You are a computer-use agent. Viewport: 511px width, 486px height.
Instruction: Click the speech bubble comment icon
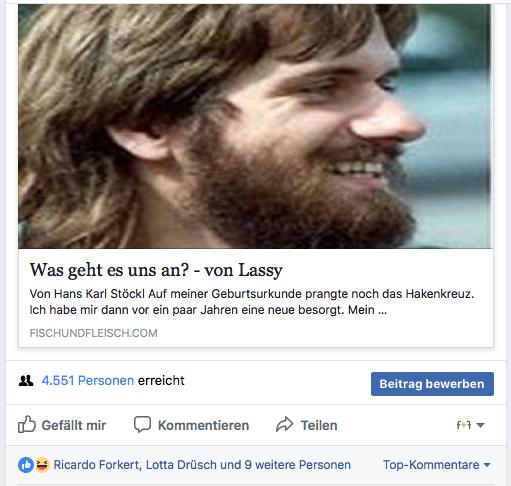[x=142, y=425]
